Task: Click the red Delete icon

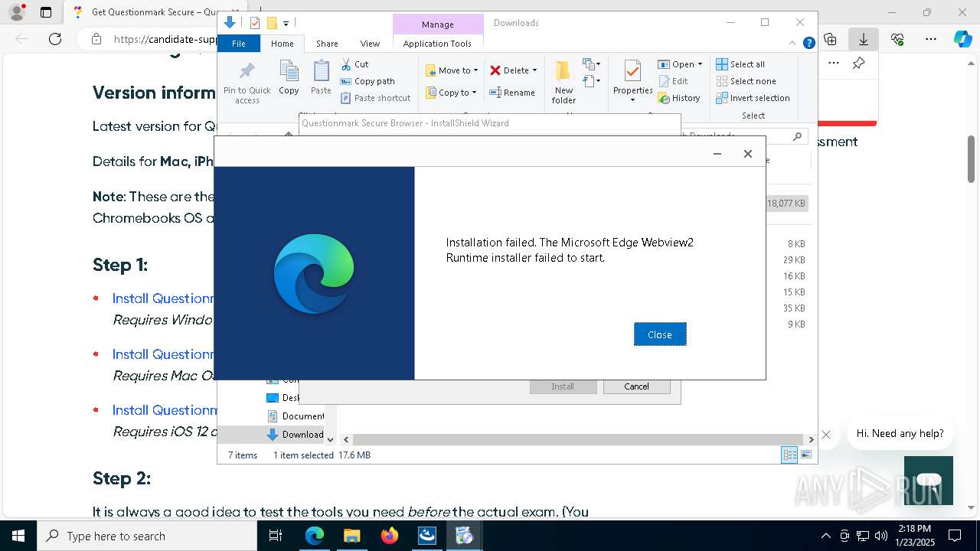Action: coord(495,70)
